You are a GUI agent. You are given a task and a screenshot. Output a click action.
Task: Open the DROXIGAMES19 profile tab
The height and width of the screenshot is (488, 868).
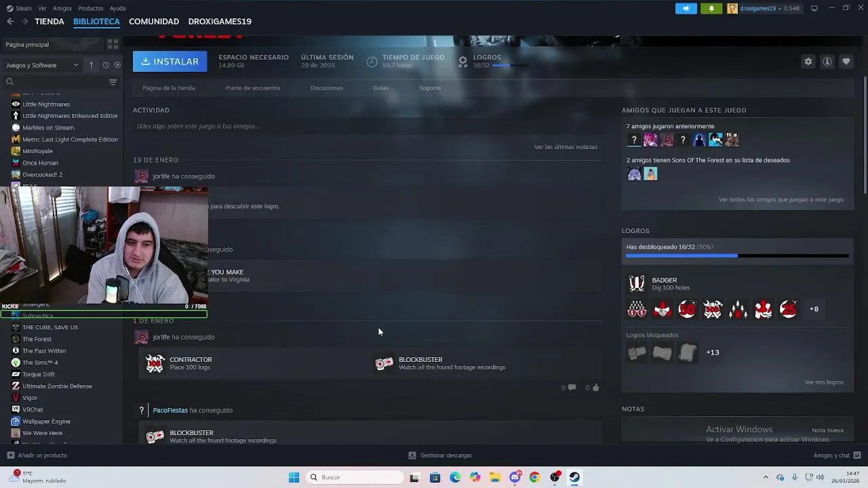pyautogui.click(x=220, y=21)
